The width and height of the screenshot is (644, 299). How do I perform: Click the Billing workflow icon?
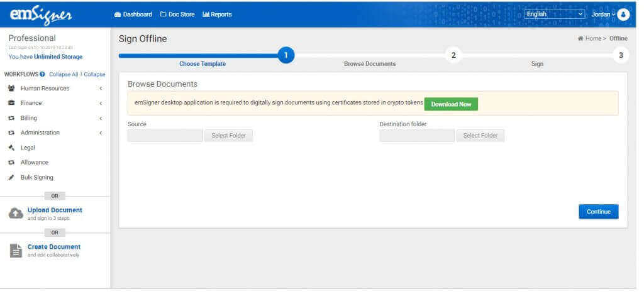pyautogui.click(x=11, y=118)
